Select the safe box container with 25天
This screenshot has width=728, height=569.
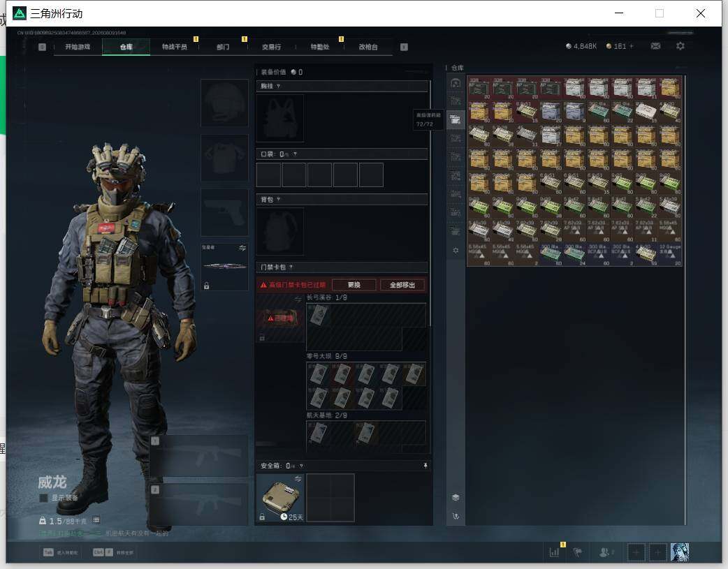280,498
